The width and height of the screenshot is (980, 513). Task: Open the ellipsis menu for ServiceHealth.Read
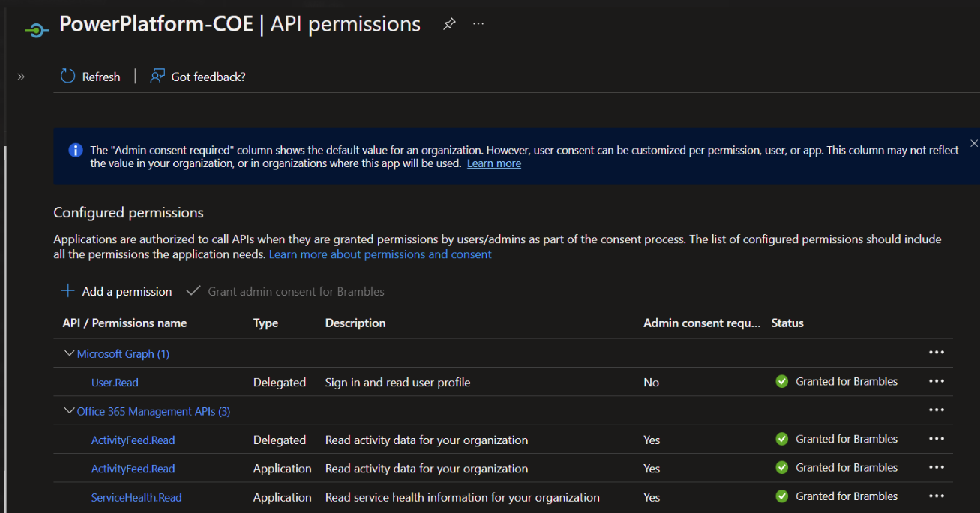click(x=936, y=496)
